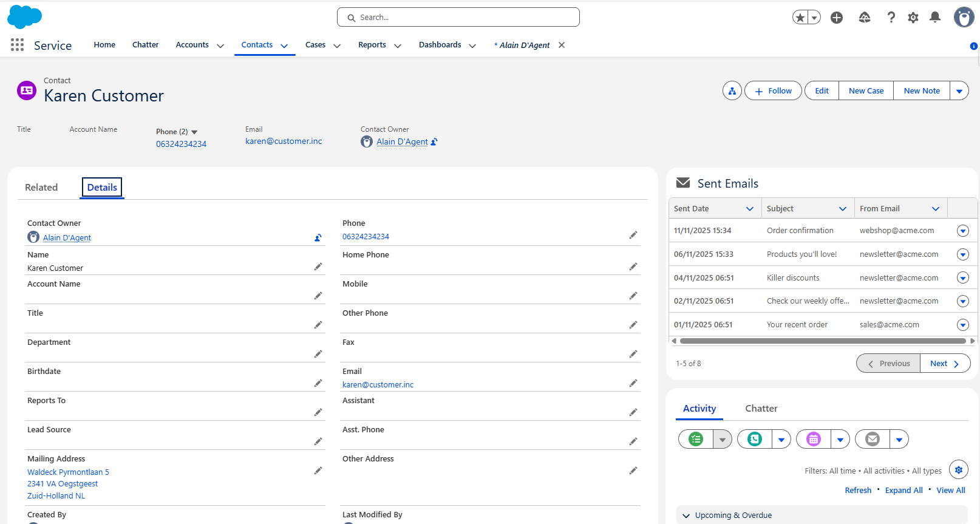View the contact hierarchy icon

732,91
